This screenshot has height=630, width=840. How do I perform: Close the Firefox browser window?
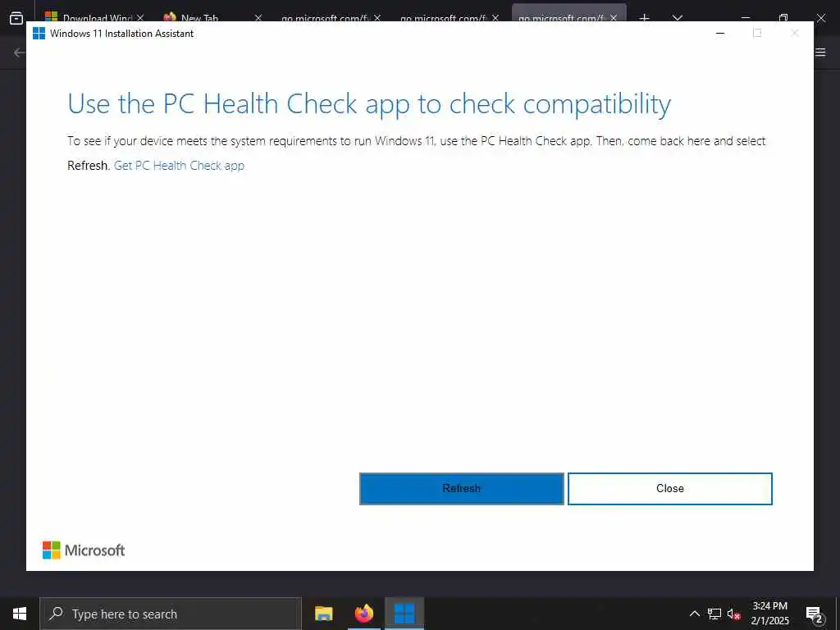[x=820, y=18]
